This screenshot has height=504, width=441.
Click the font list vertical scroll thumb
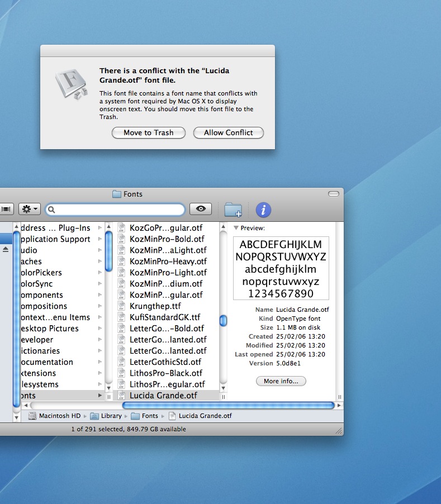coord(223,321)
